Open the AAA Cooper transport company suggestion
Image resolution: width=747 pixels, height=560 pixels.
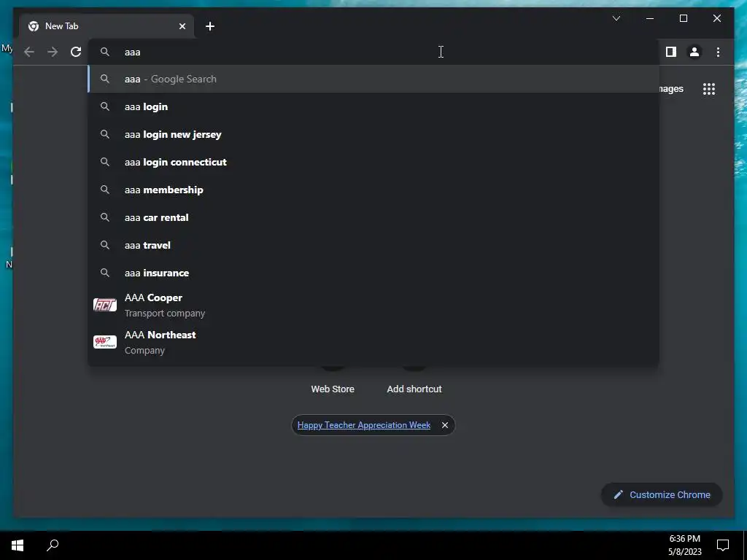click(x=373, y=306)
